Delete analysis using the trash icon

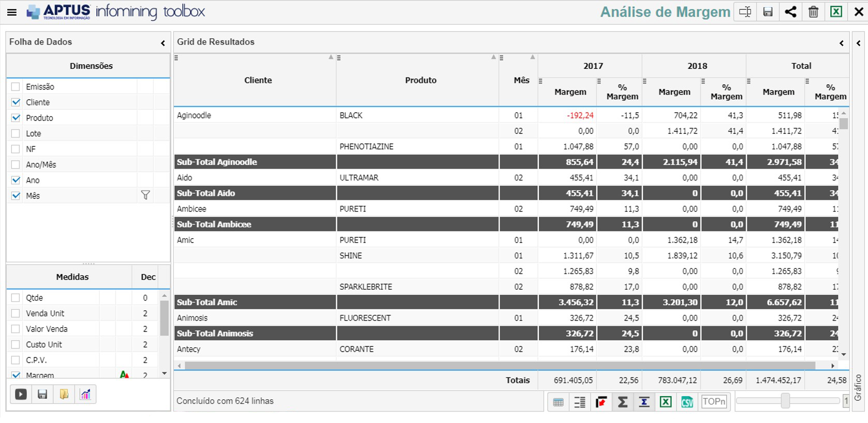coord(813,12)
